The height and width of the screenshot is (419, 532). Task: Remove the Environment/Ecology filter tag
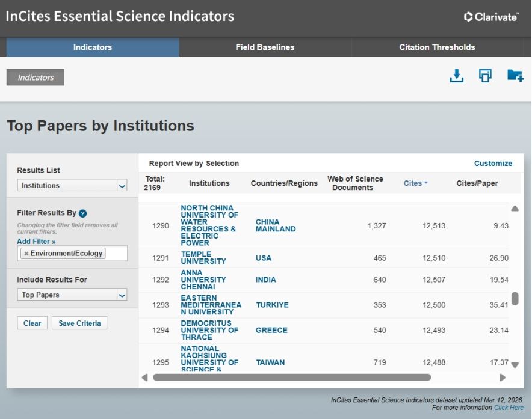[x=26, y=254]
